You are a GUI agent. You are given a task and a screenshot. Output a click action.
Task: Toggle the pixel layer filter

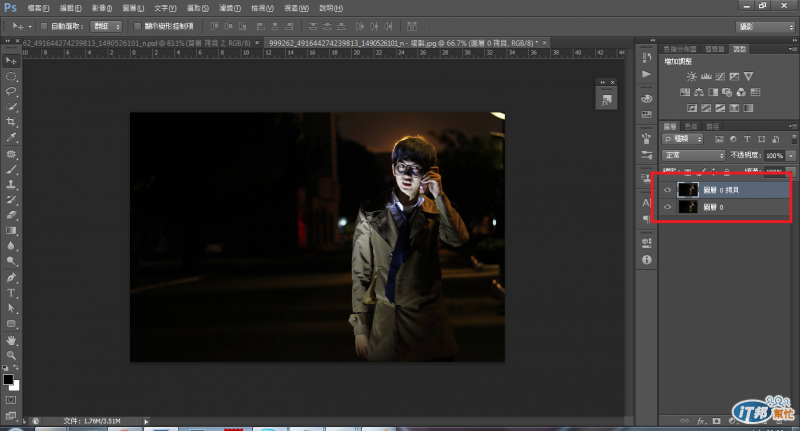tap(719, 139)
